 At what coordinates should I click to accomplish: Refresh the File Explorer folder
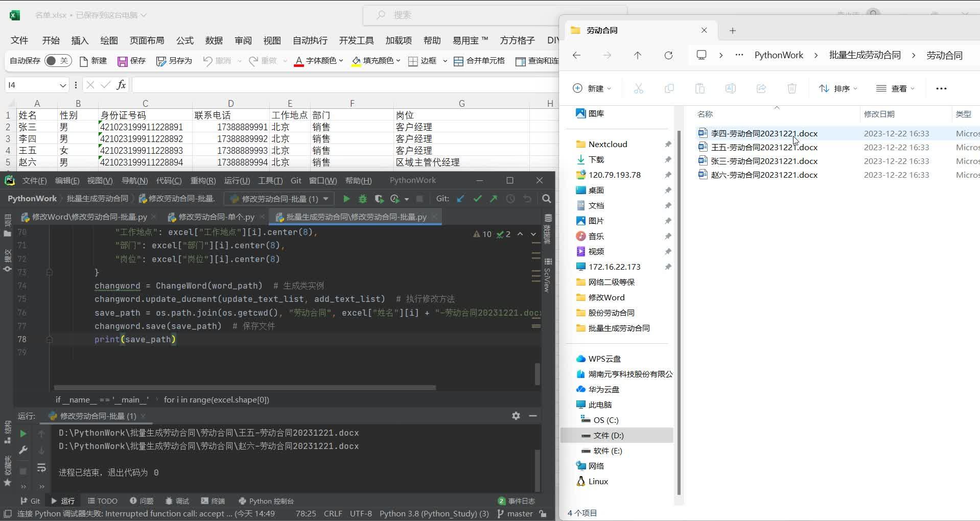point(668,55)
